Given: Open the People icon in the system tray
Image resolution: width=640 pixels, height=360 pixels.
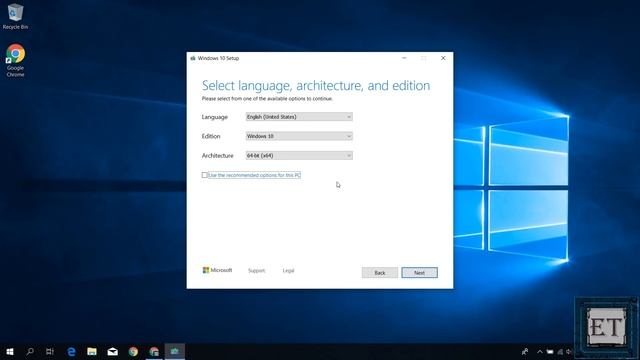Looking at the screenshot, I should click(x=525, y=351).
